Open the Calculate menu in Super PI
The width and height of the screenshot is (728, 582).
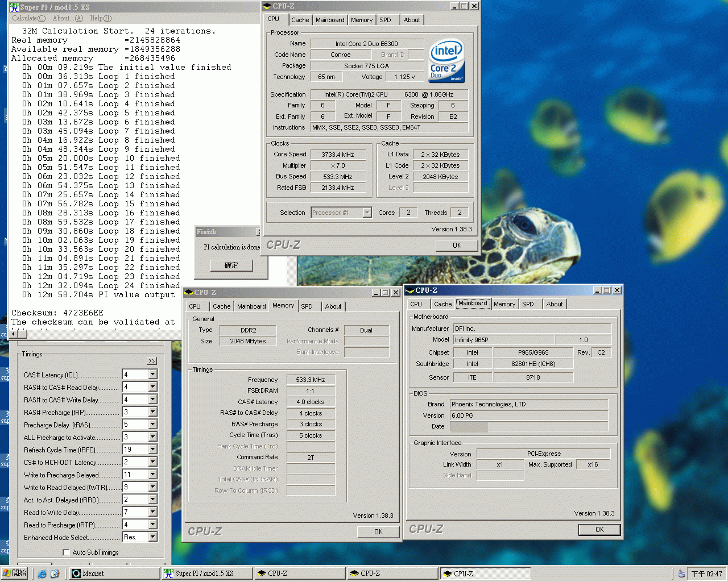[x=28, y=18]
